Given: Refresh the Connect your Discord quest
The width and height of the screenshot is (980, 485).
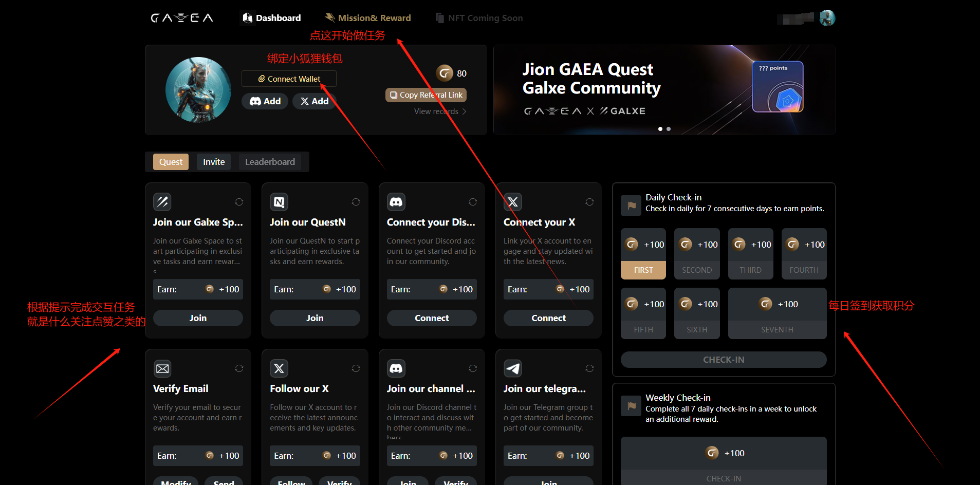Looking at the screenshot, I should [473, 202].
